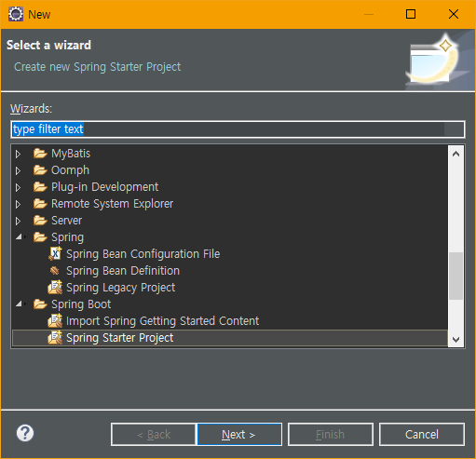Expand the Oomph tree node
The width and height of the screenshot is (476, 459).
(18, 170)
